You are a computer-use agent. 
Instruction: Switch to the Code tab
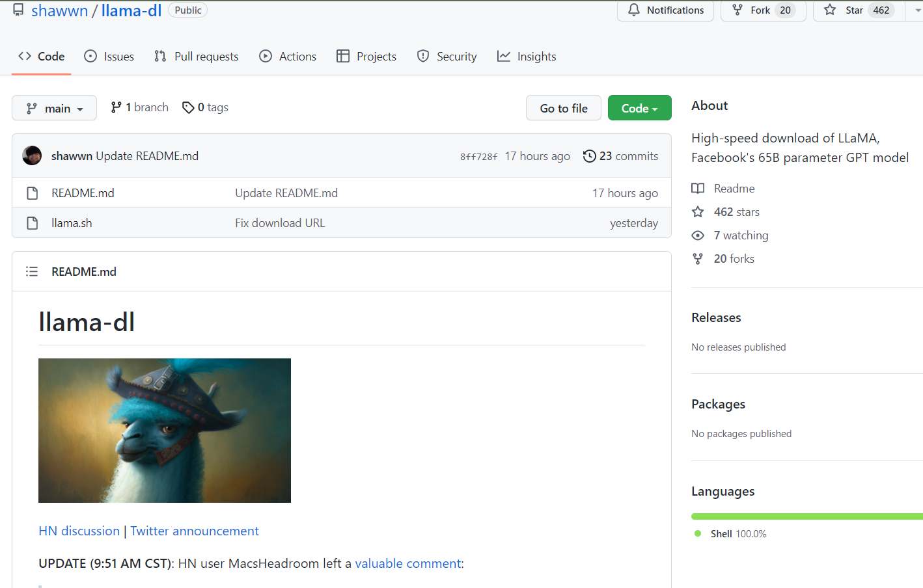tap(42, 57)
